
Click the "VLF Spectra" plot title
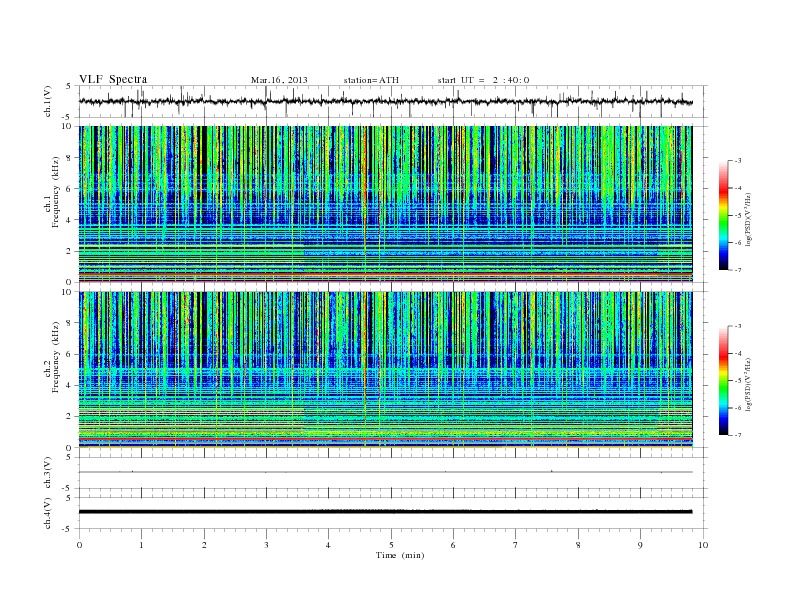point(113,79)
